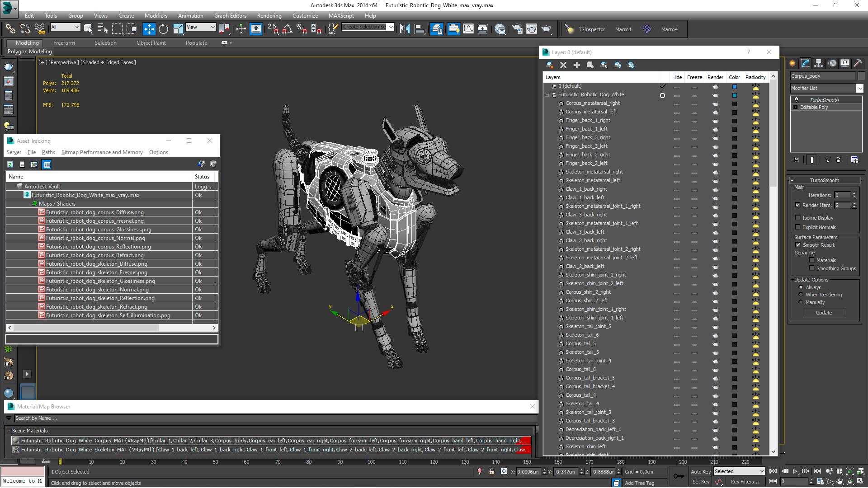Open Bitmap Performance and Memory menu
The image size is (868, 488).
pyautogui.click(x=102, y=152)
